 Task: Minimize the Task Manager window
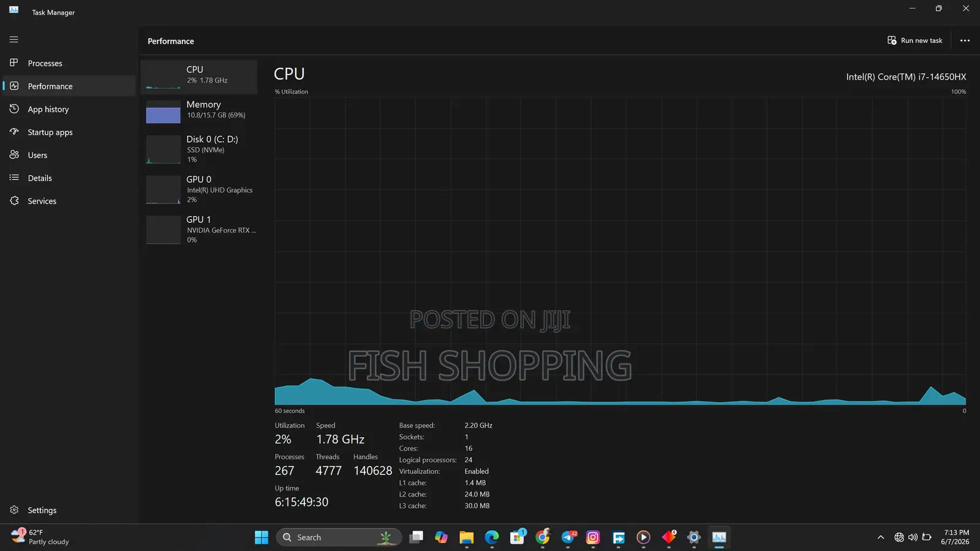pyautogui.click(x=912, y=9)
